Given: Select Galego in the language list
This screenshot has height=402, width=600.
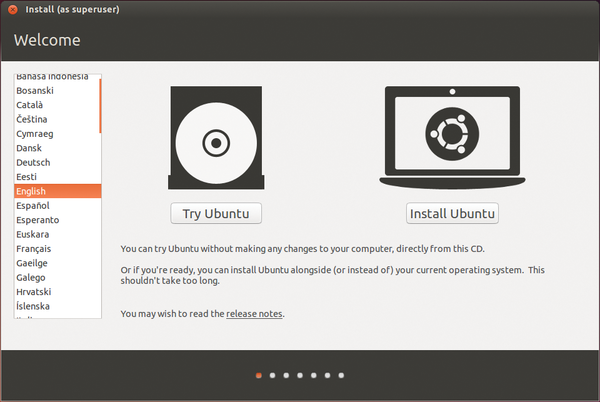Looking at the screenshot, I should 57,277.
